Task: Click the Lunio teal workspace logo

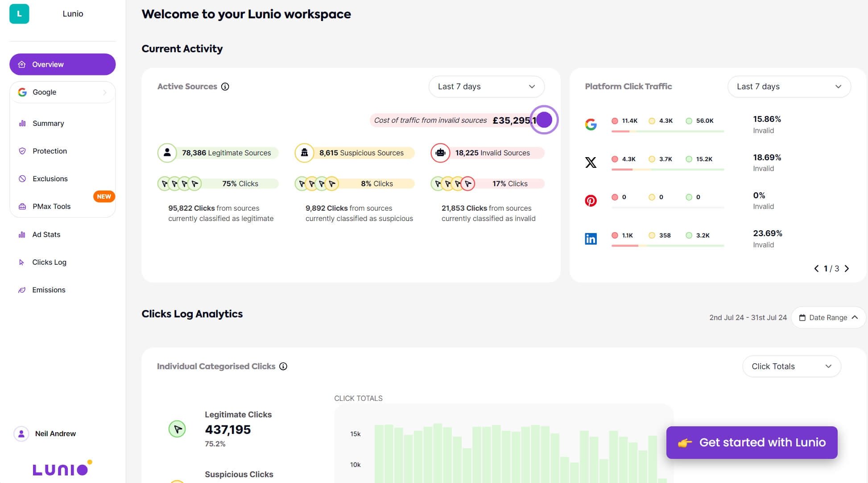Action: pyautogui.click(x=19, y=14)
